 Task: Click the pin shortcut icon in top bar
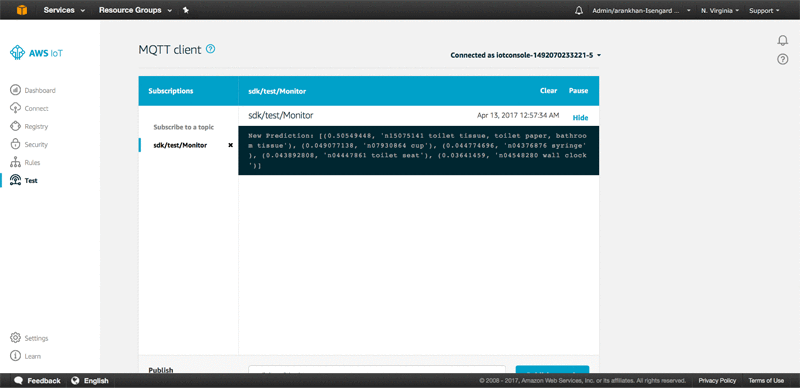(186, 10)
